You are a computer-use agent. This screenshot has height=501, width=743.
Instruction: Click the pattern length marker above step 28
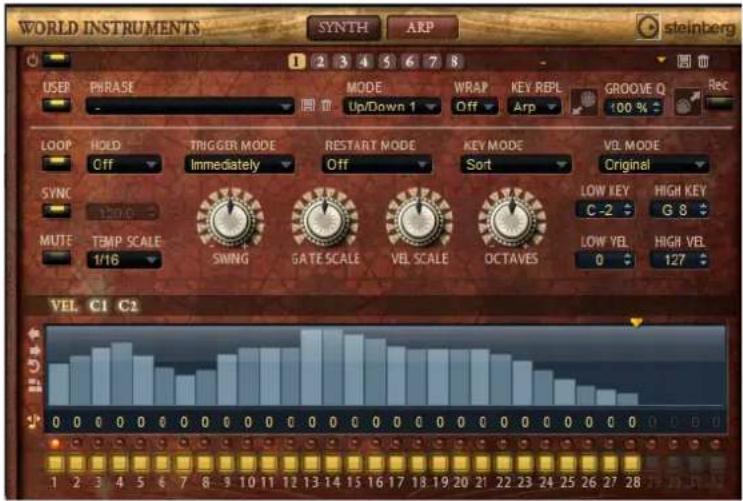tap(636, 323)
